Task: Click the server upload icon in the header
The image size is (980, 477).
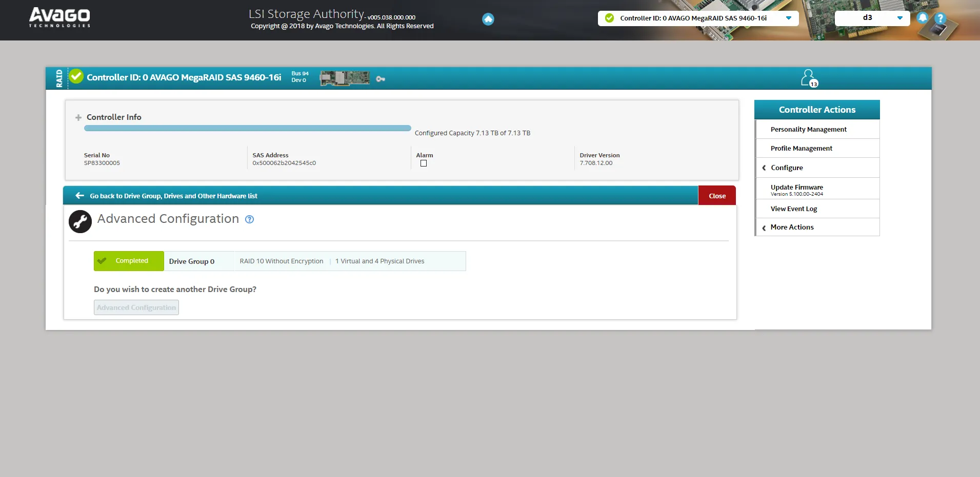Action: tap(488, 19)
